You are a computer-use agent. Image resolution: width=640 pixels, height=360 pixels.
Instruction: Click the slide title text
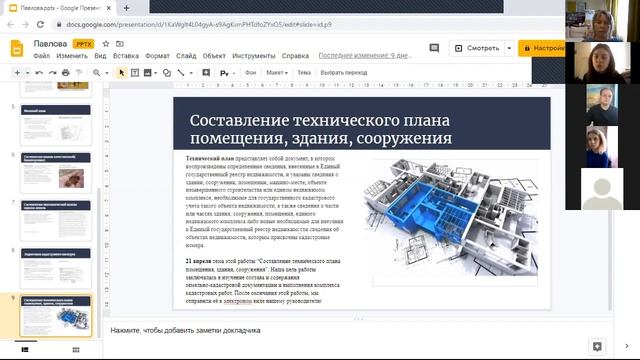tap(321, 129)
